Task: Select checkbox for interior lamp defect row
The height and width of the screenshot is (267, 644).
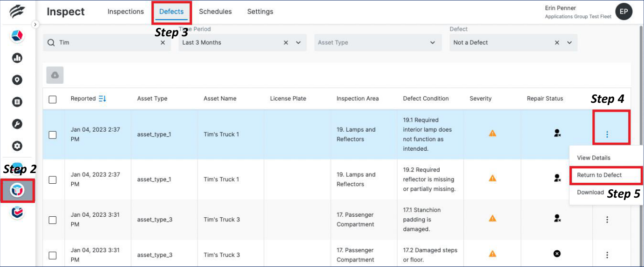Action: [x=53, y=134]
